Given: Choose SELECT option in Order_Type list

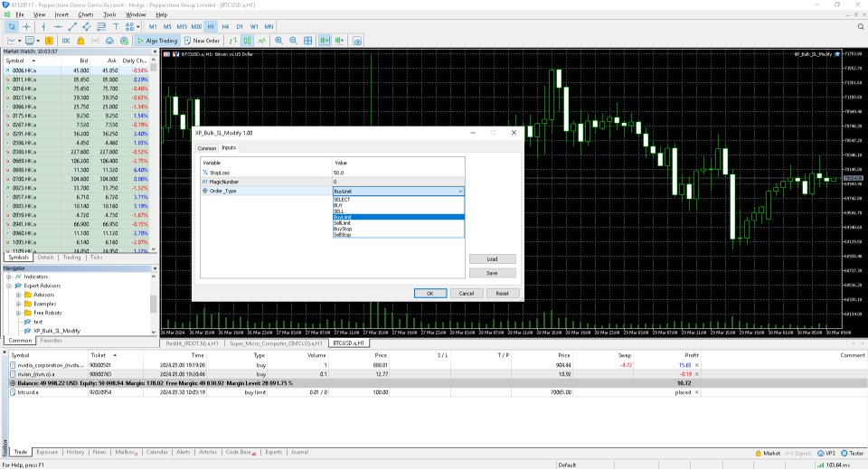Looking at the screenshot, I should [398, 200].
